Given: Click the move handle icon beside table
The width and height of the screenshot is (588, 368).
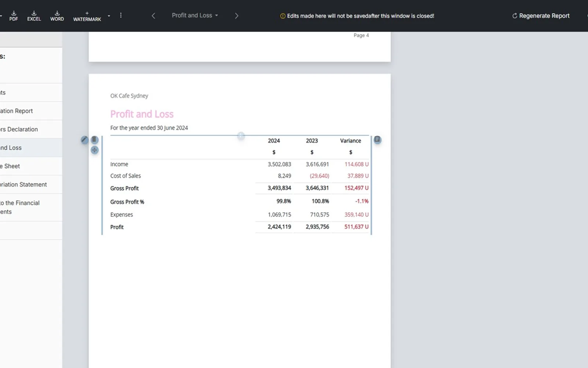Looking at the screenshot, I should pyautogui.click(x=94, y=150).
